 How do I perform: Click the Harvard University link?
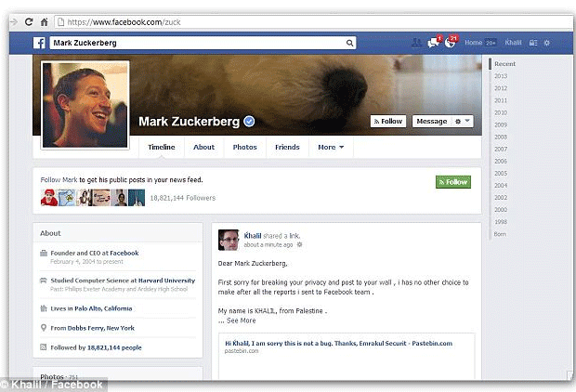(167, 281)
